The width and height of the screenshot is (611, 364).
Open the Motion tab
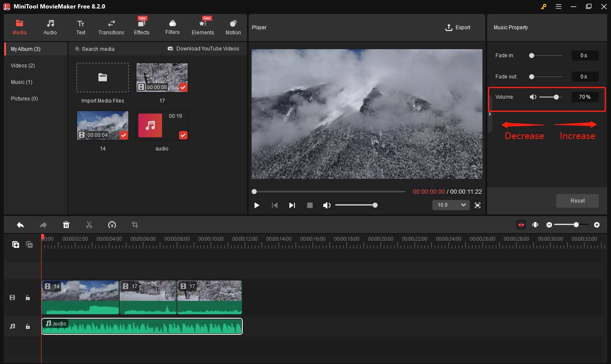[x=233, y=27]
